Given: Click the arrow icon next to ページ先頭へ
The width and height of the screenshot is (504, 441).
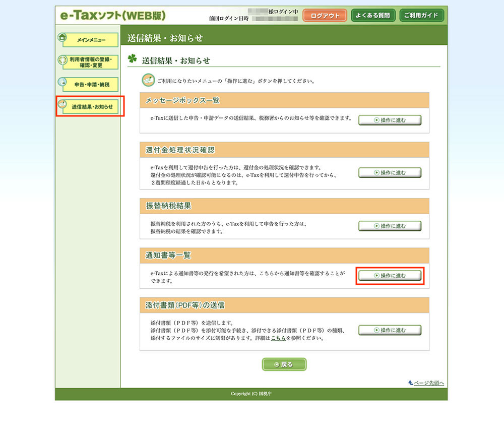Looking at the screenshot, I should pos(410,383).
